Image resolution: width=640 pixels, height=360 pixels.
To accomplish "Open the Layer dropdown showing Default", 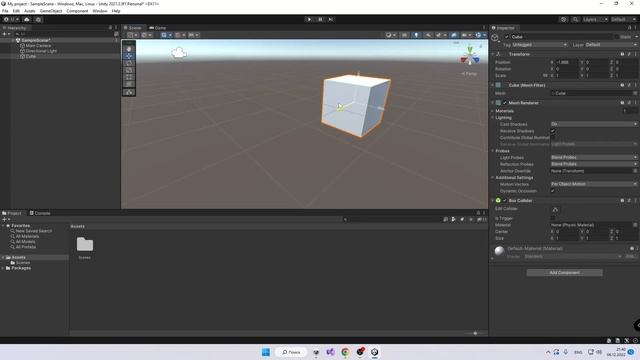I will coord(611,44).
